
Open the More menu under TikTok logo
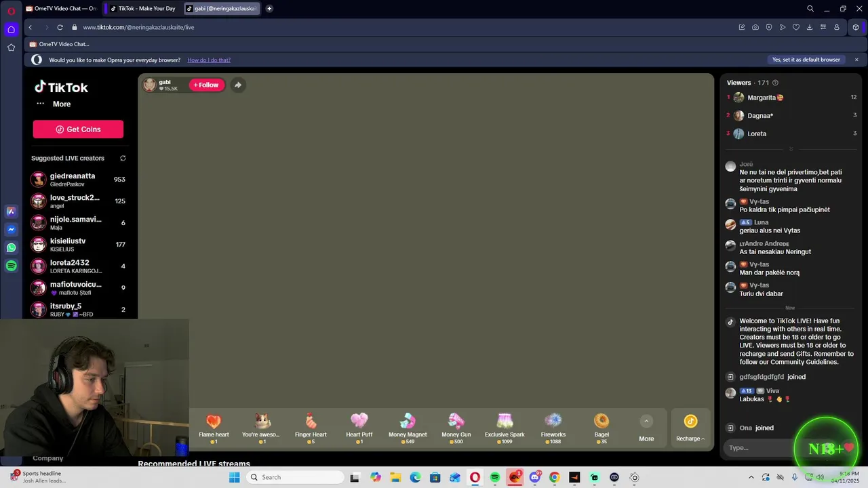pos(54,104)
